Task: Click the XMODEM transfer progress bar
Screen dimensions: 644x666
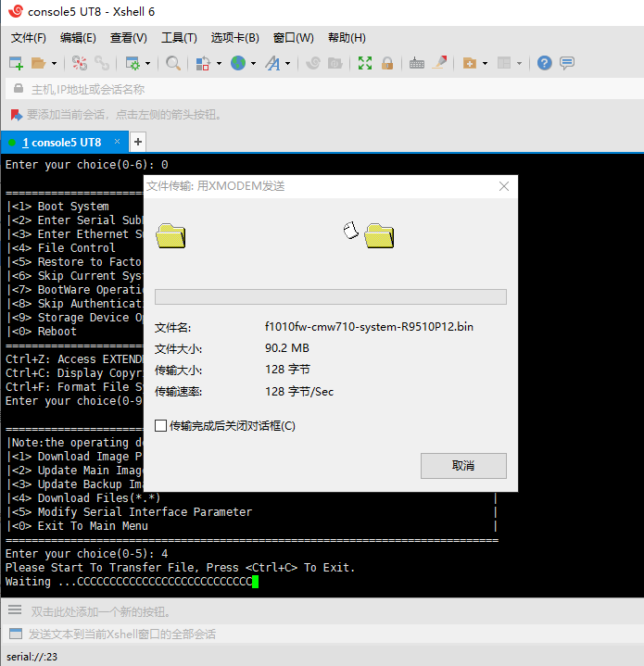Action: point(330,296)
